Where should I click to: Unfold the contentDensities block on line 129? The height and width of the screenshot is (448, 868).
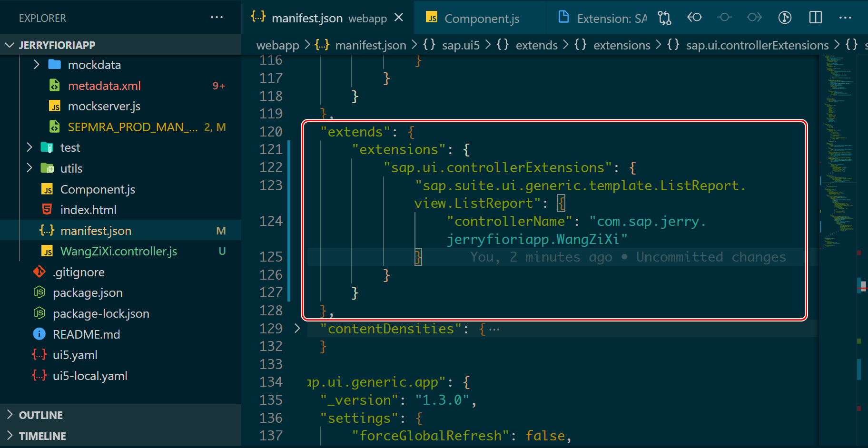[297, 328]
